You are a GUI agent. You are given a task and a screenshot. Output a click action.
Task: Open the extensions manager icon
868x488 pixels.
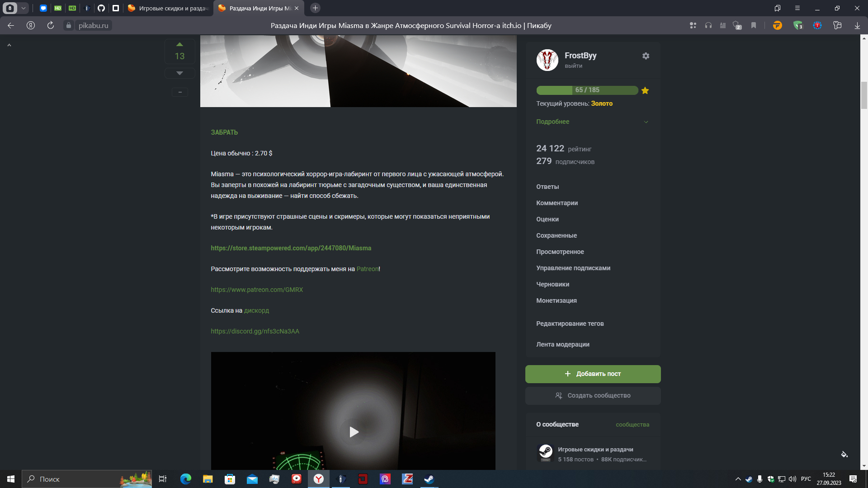coord(837,25)
